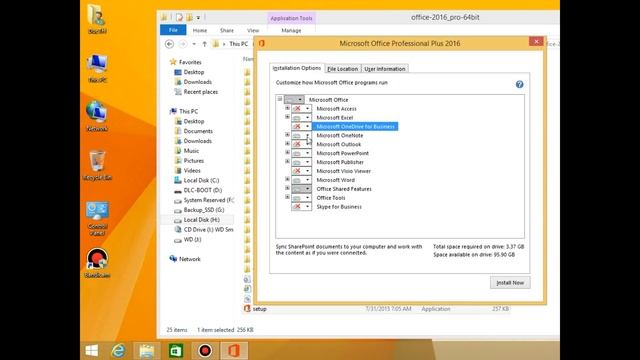This screenshot has width=640, height=360.
Task: Open the This PC desktop icon
Action: (x=97, y=68)
